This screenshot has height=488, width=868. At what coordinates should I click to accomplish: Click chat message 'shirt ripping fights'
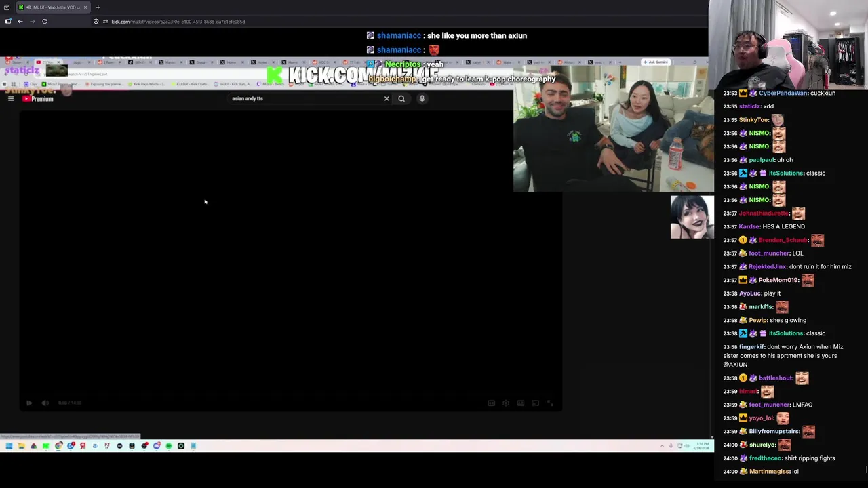[810, 458]
